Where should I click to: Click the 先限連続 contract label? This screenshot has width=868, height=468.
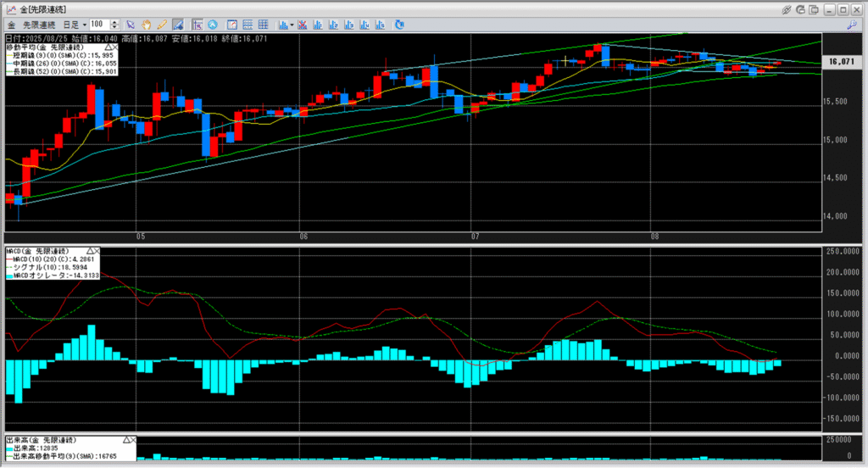click(x=39, y=25)
